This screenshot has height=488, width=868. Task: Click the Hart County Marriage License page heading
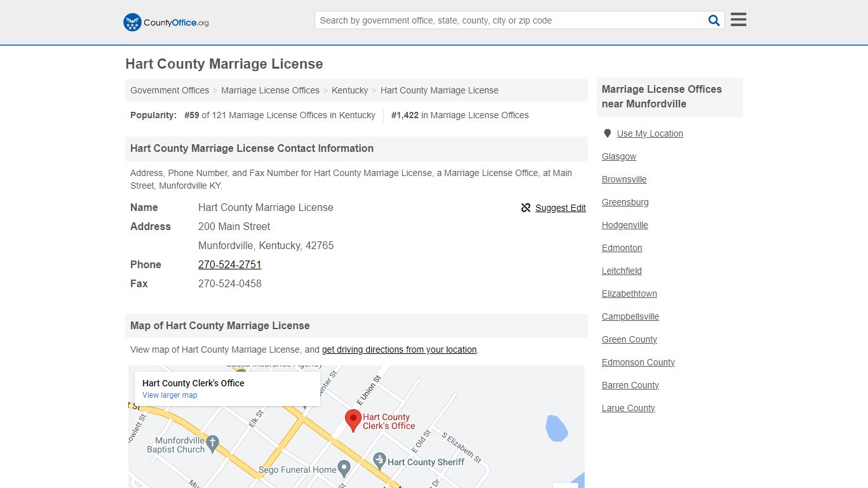tap(224, 64)
